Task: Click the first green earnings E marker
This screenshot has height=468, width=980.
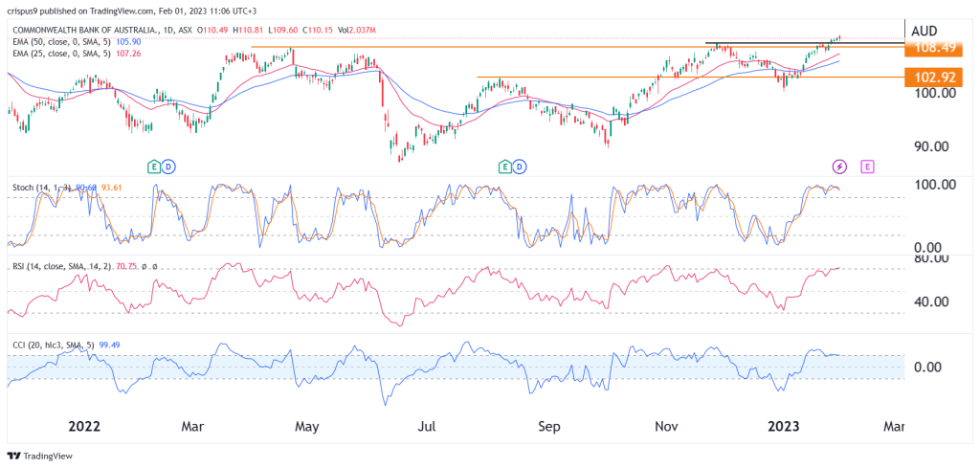Action: tap(153, 167)
